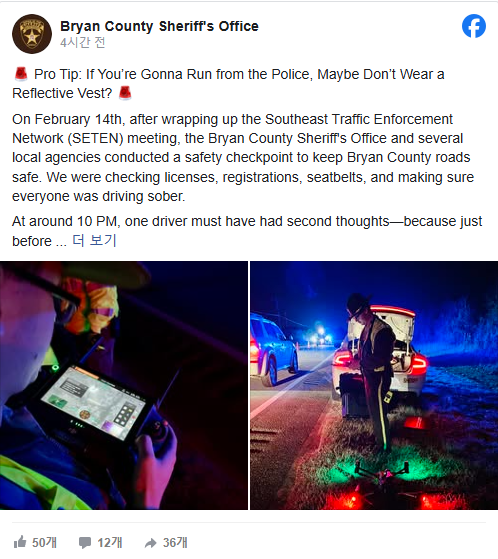Open the Facebook logo icon
498x559 pixels.
tap(474, 26)
